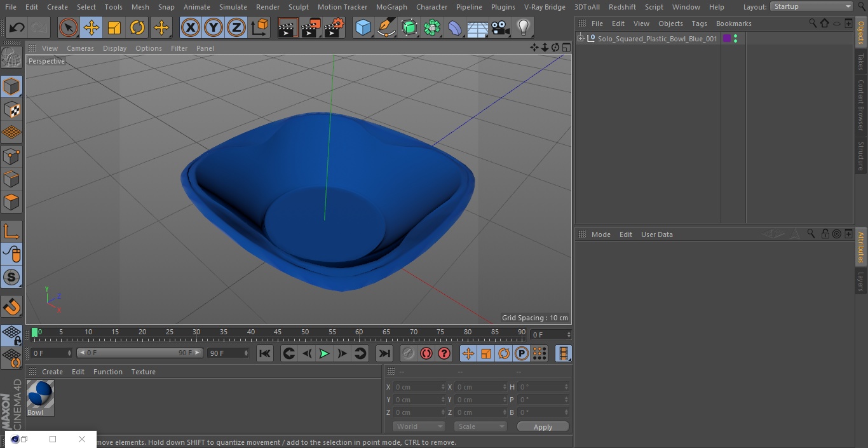
Task: Add a Subdivision Surface generator
Action: coord(409,27)
